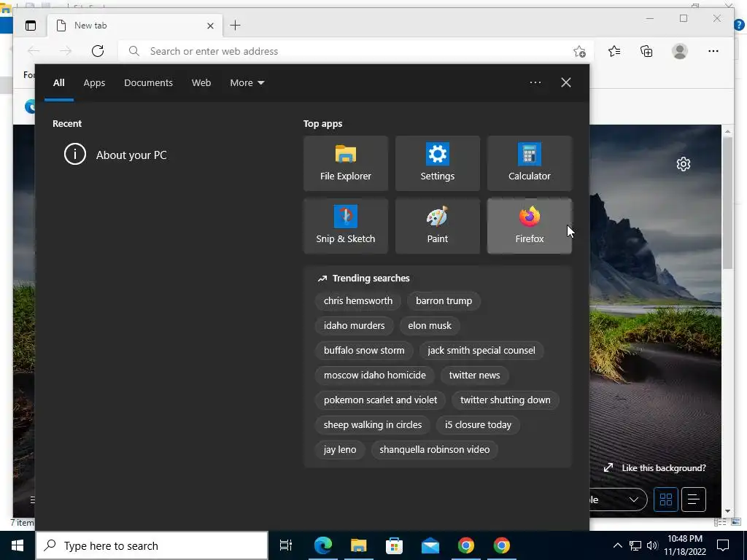Image resolution: width=747 pixels, height=560 pixels.
Task: Switch to the Apps search tab
Action: (94, 83)
